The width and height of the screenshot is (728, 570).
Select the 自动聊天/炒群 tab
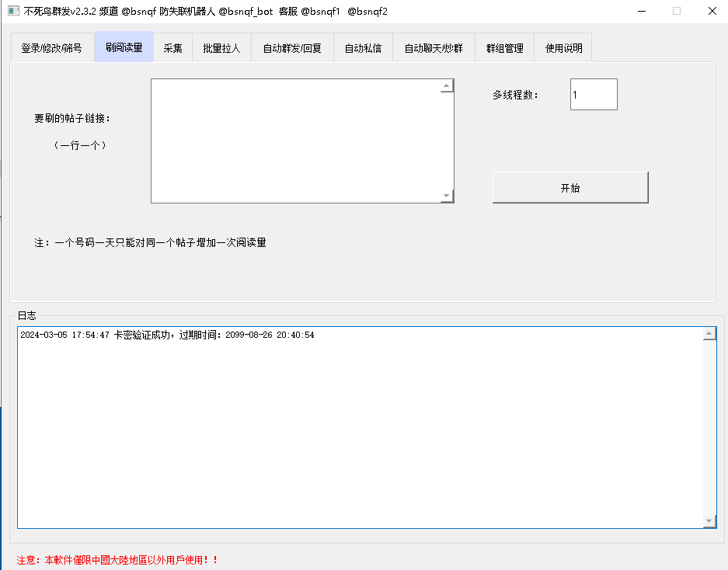(x=434, y=48)
